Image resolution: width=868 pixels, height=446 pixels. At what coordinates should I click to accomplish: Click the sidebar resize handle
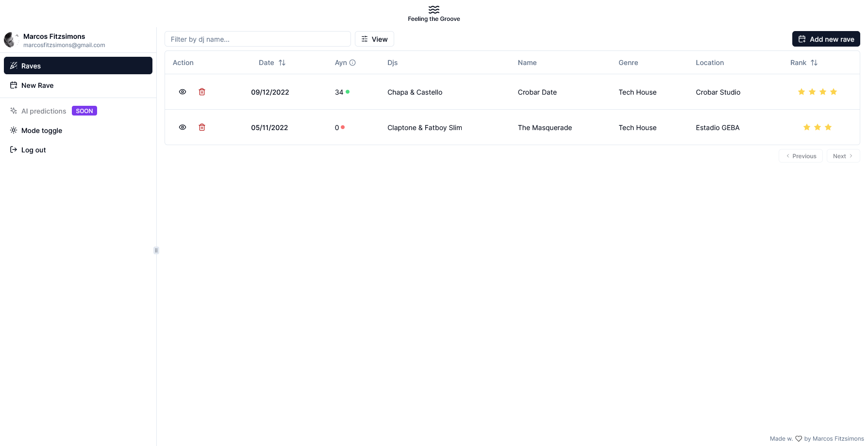click(156, 250)
